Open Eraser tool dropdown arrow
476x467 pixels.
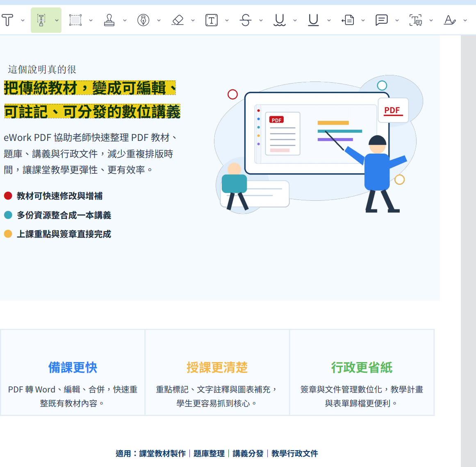[193, 20]
